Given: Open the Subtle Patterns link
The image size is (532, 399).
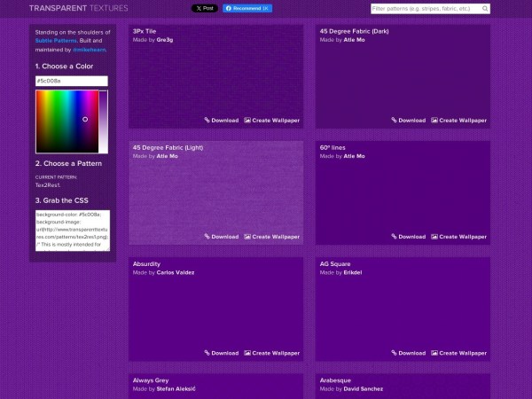Looking at the screenshot, I should point(56,41).
